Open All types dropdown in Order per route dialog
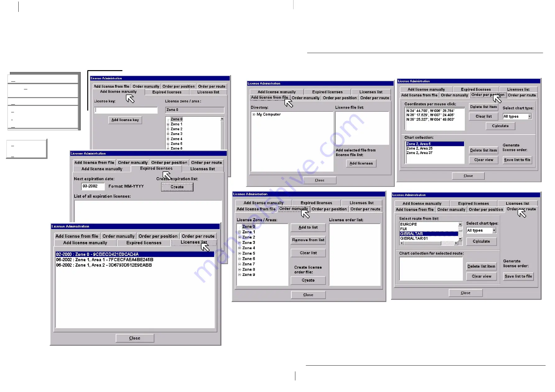Screen dimensions: 555x392 [494, 231]
